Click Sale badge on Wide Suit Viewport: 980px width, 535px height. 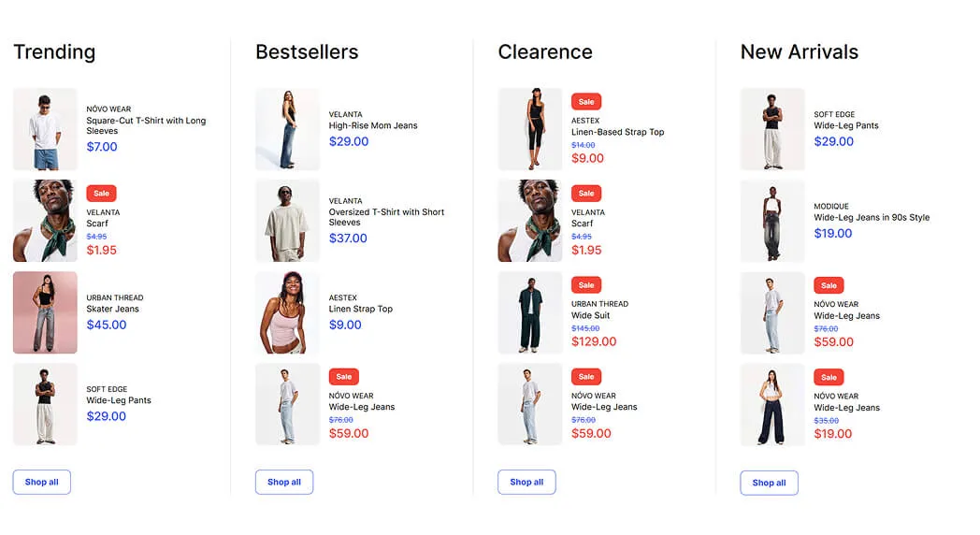(586, 285)
